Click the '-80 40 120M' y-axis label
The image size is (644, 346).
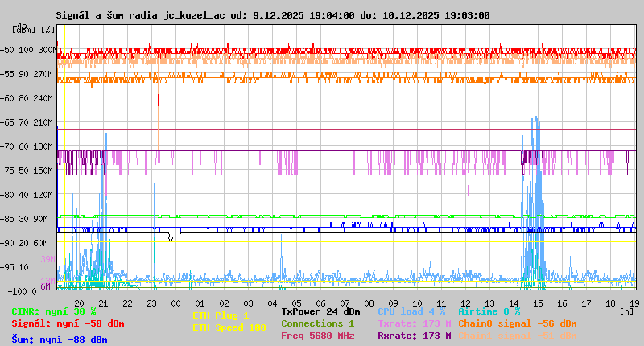(x=28, y=195)
